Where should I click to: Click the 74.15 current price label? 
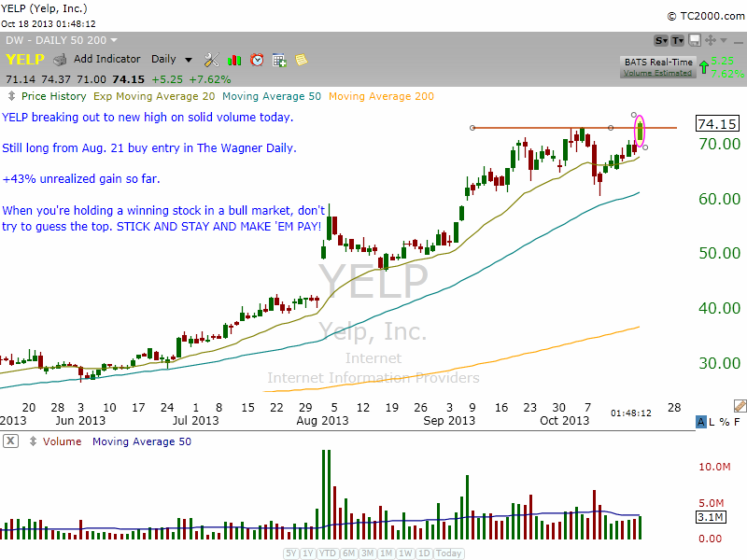(x=717, y=124)
